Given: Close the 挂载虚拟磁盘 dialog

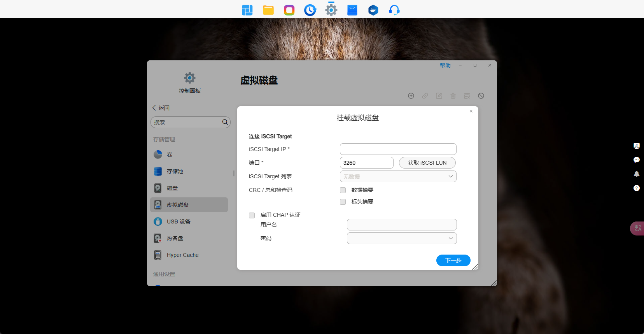Looking at the screenshot, I should [471, 111].
